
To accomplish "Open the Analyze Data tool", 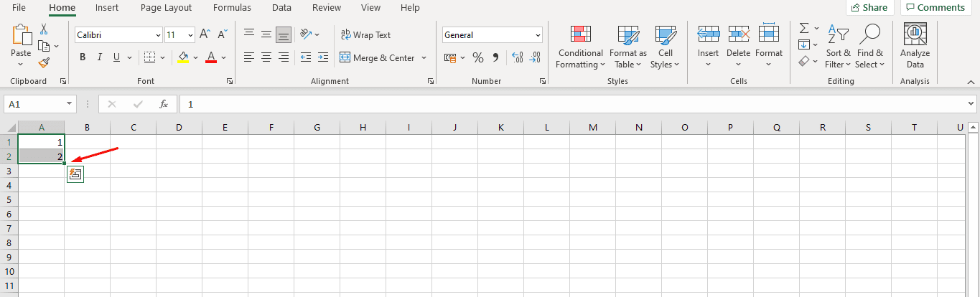I will coord(915,47).
